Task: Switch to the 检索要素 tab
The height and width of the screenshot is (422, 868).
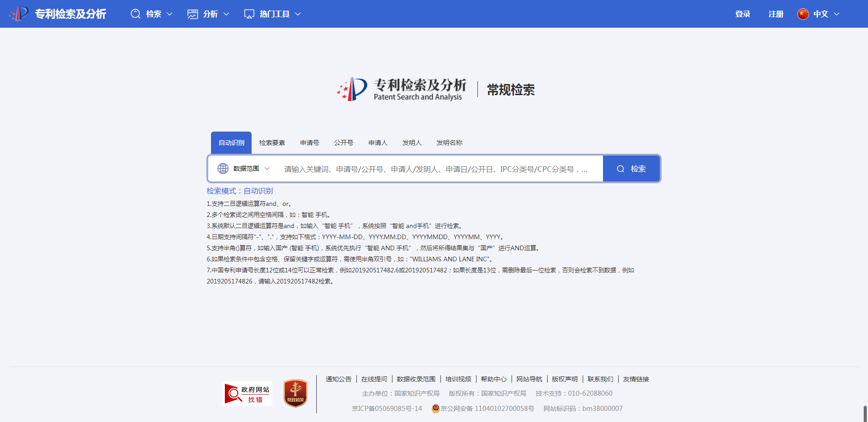Action: click(272, 143)
